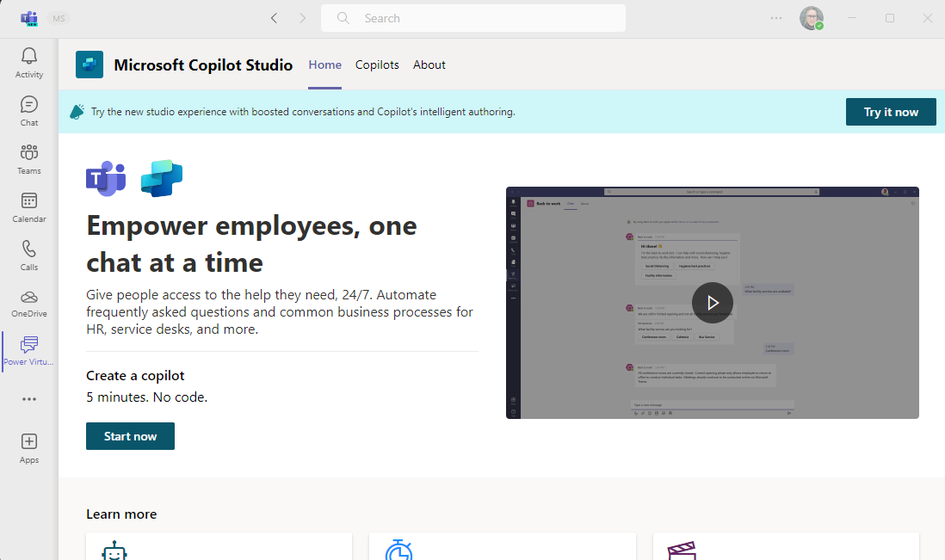This screenshot has width=945, height=560.
Task: Open the About tab
Action: coord(429,65)
